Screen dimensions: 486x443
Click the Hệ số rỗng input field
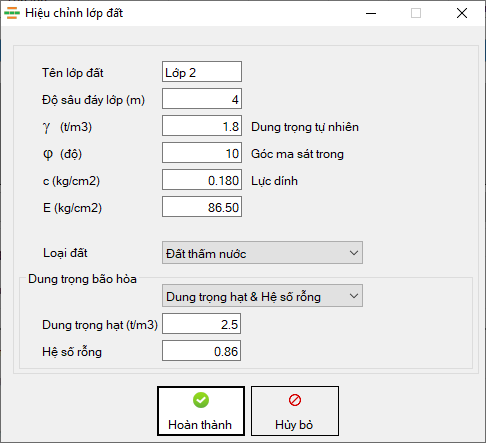point(202,350)
